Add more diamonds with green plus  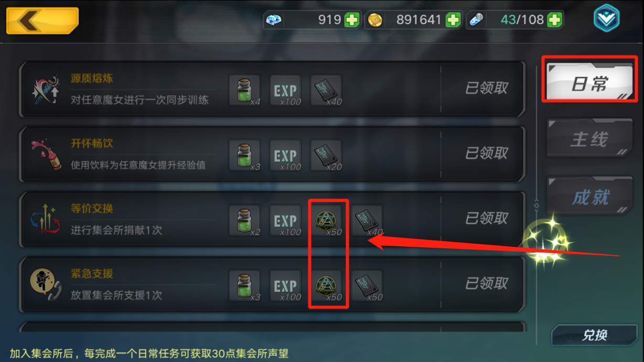(352, 20)
